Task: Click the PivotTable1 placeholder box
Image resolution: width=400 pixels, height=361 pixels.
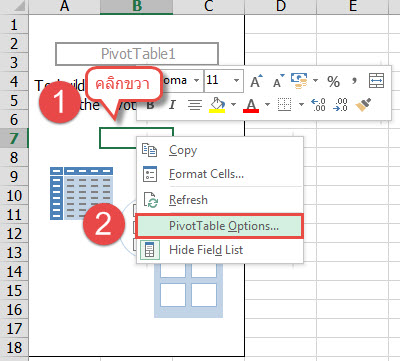Action: [x=137, y=54]
